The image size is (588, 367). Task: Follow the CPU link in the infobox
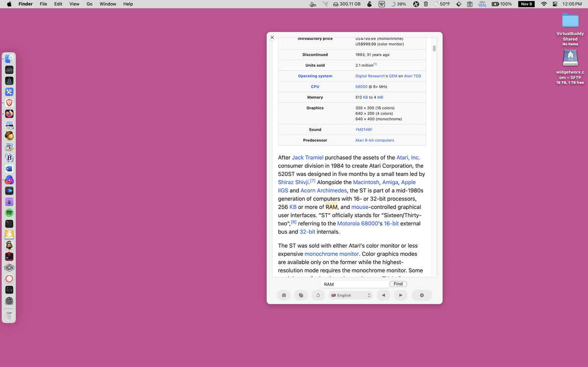tap(315, 87)
